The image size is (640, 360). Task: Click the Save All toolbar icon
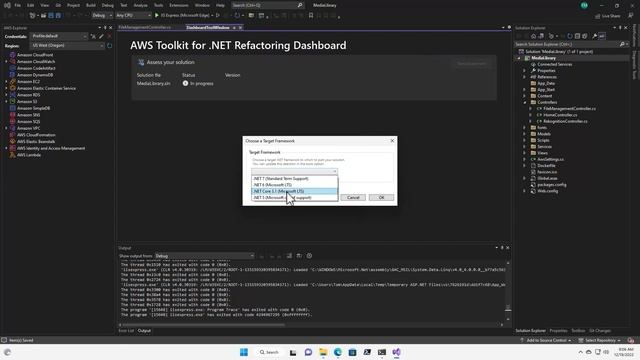pos(58,16)
